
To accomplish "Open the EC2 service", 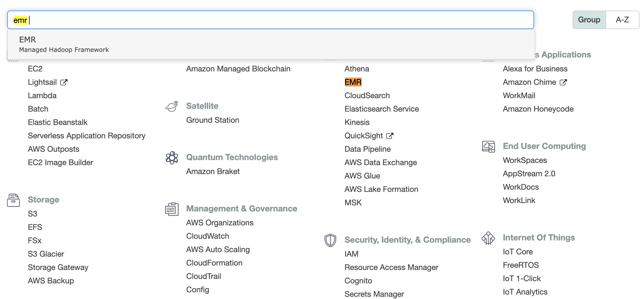I will [x=35, y=69].
